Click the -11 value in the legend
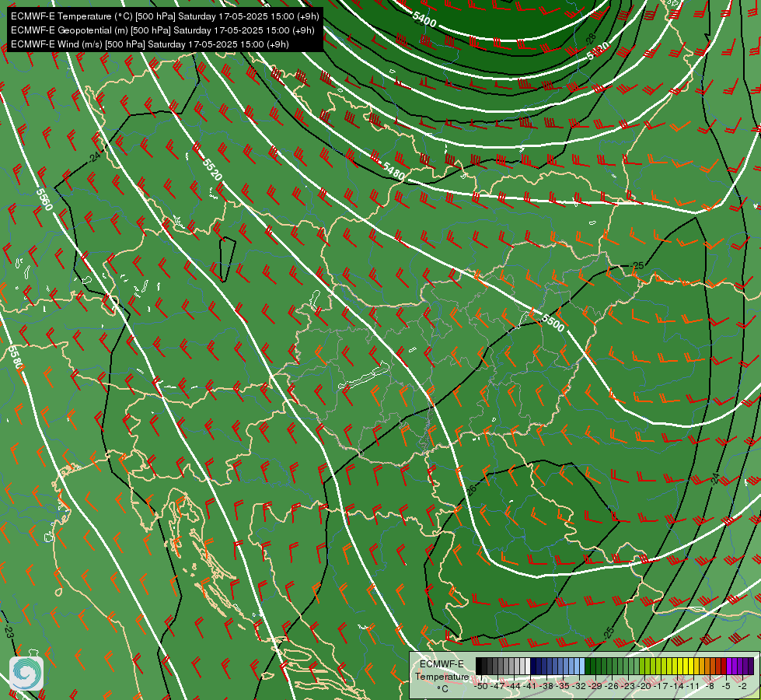761x700 pixels. pyautogui.click(x=693, y=686)
